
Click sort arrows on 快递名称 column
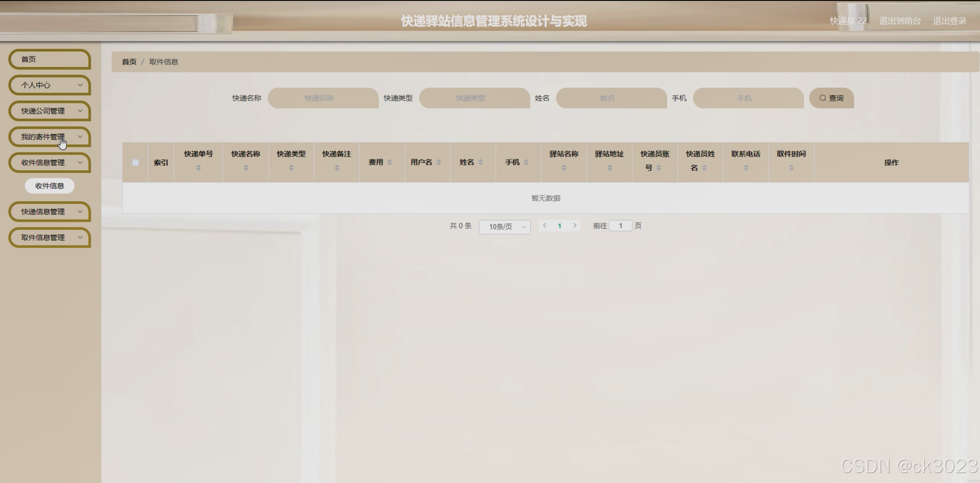[x=246, y=168]
